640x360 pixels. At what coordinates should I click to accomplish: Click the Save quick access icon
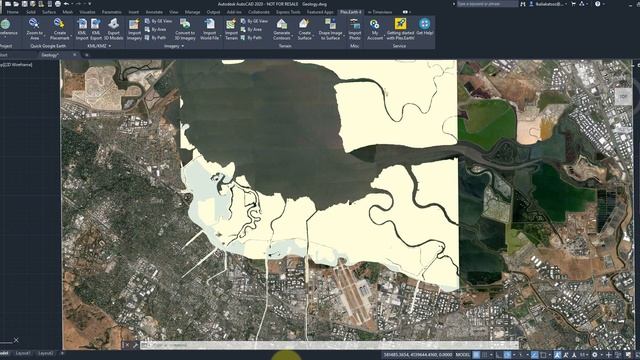coord(24,4)
